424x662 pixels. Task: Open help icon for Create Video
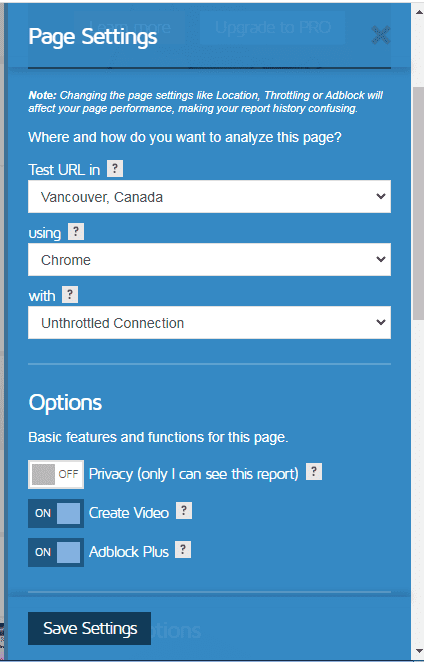(184, 511)
